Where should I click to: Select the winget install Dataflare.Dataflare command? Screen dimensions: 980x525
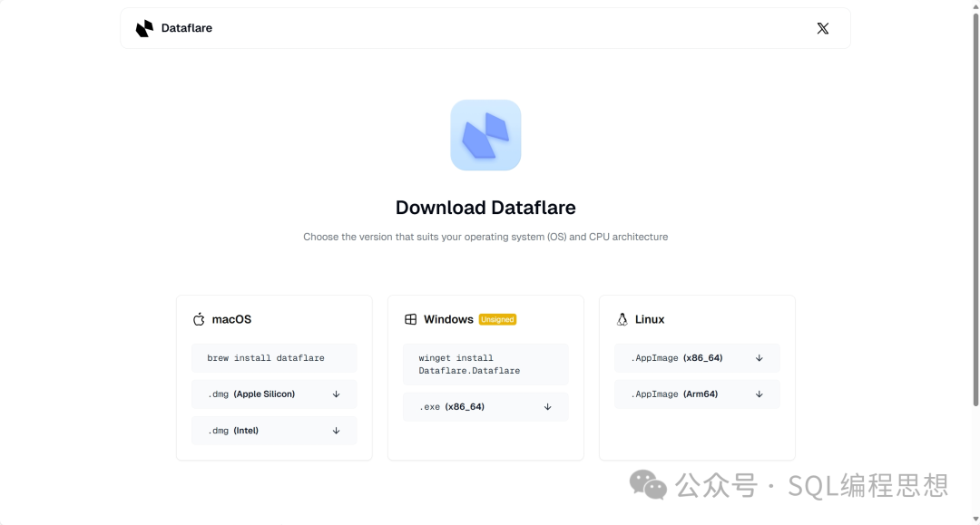469,365
